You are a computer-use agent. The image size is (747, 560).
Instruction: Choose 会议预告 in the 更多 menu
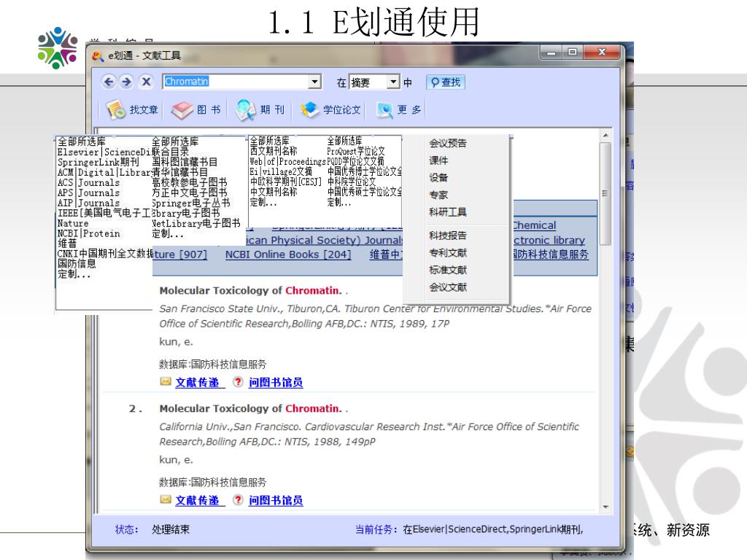pyautogui.click(x=448, y=143)
